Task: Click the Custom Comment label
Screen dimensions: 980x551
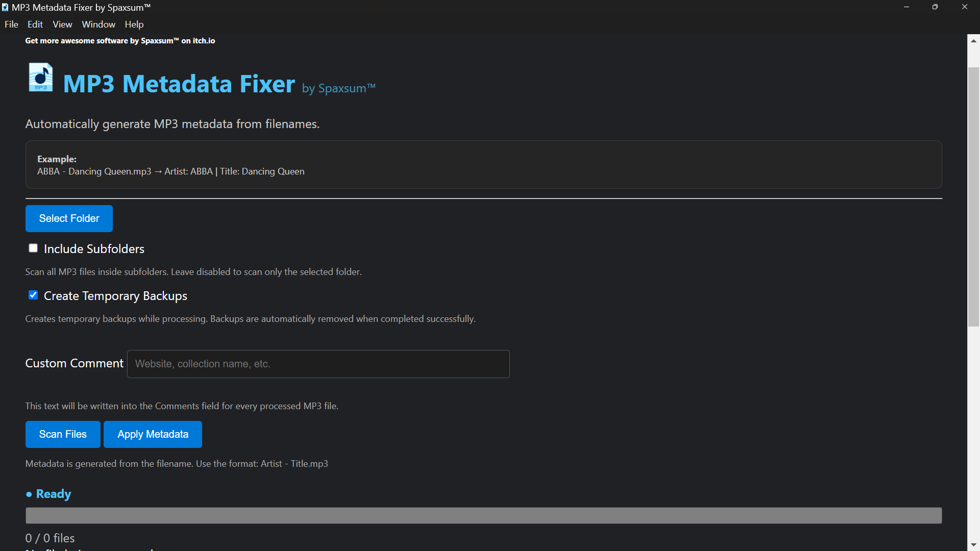Action: point(75,363)
